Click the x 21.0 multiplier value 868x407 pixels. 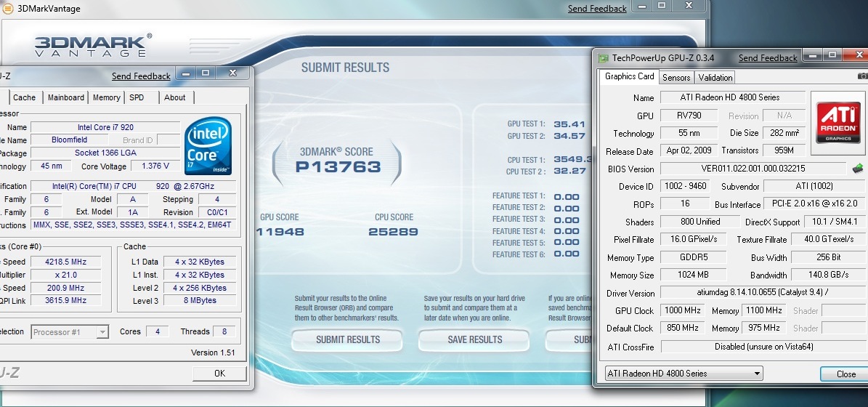coord(66,275)
